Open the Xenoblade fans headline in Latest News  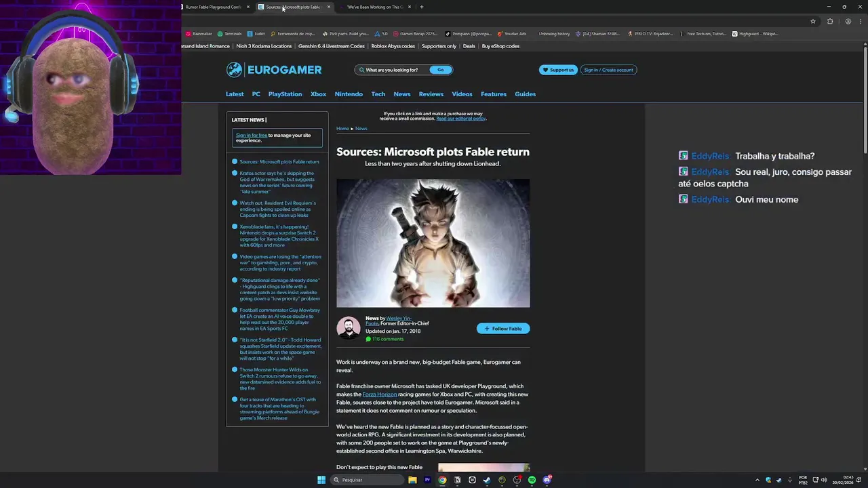click(279, 236)
